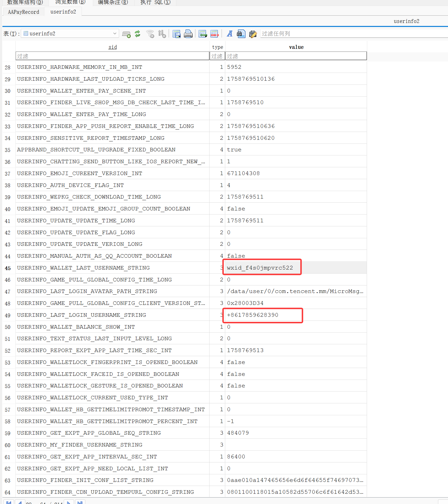
Task: Sort by the type column header
Action: pos(217,47)
